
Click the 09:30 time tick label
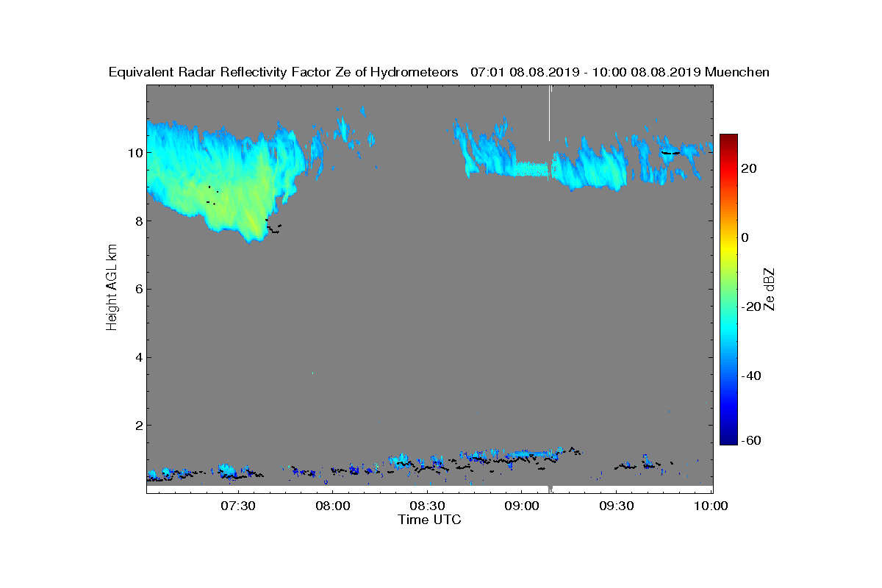pos(617,506)
